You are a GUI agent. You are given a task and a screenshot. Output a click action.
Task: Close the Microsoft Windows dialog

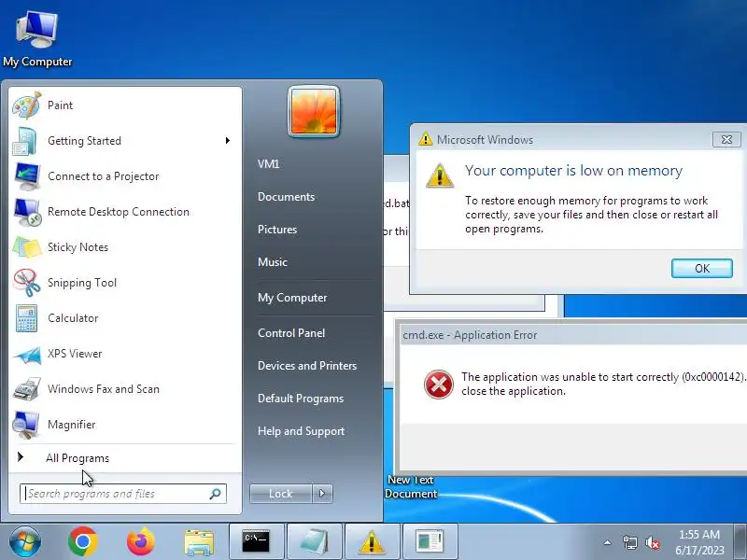(x=726, y=139)
